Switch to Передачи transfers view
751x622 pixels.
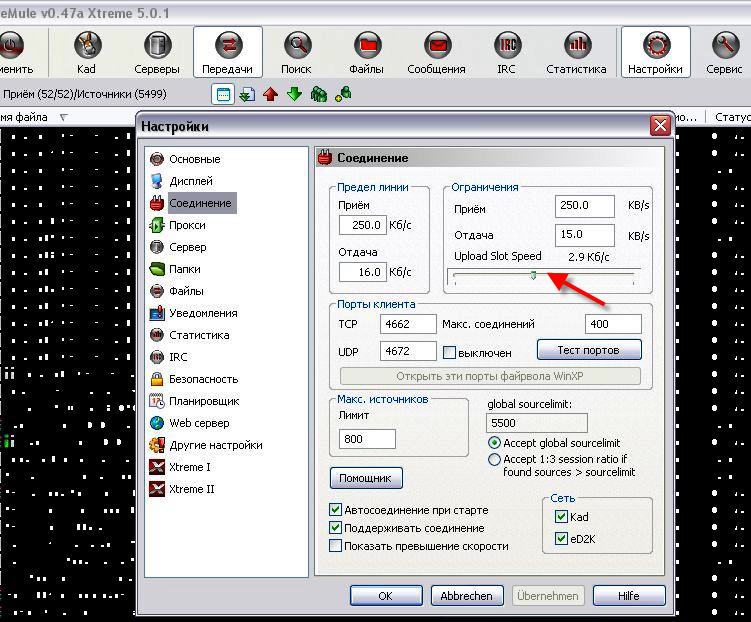pyautogui.click(x=228, y=53)
